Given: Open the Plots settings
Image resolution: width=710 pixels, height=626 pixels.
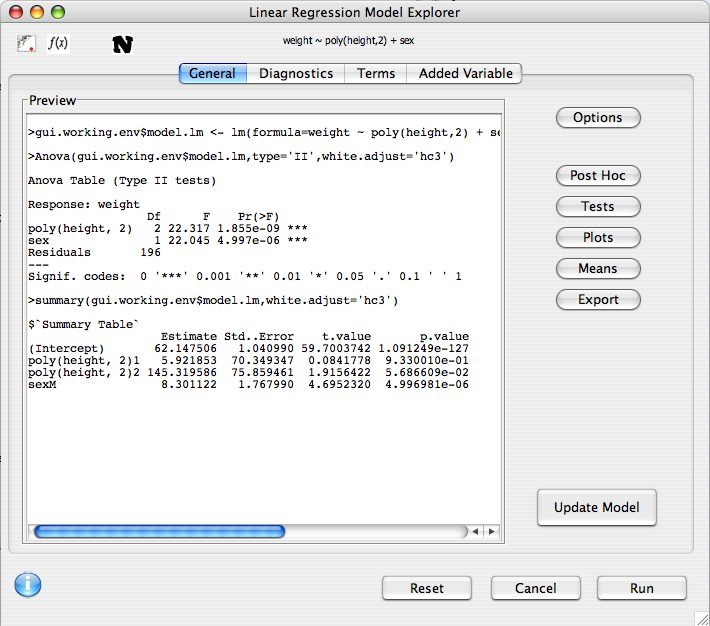Looking at the screenshot, I should tap(598, 237).
